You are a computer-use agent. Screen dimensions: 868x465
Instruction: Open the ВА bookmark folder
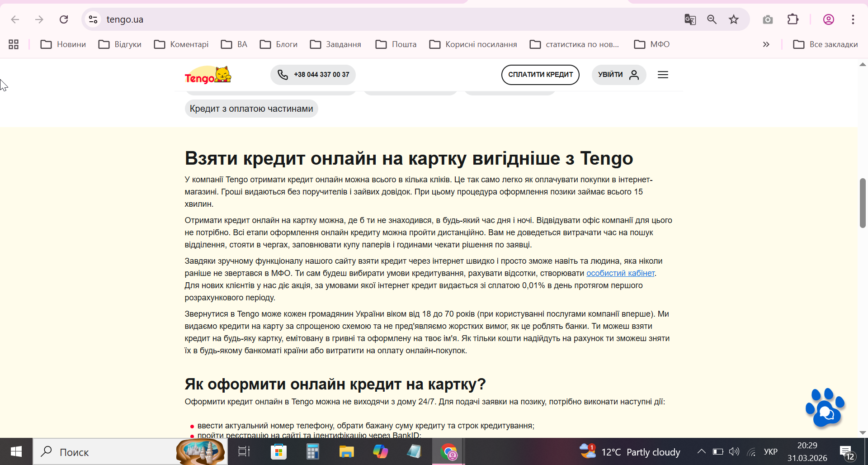pos(234,44)
